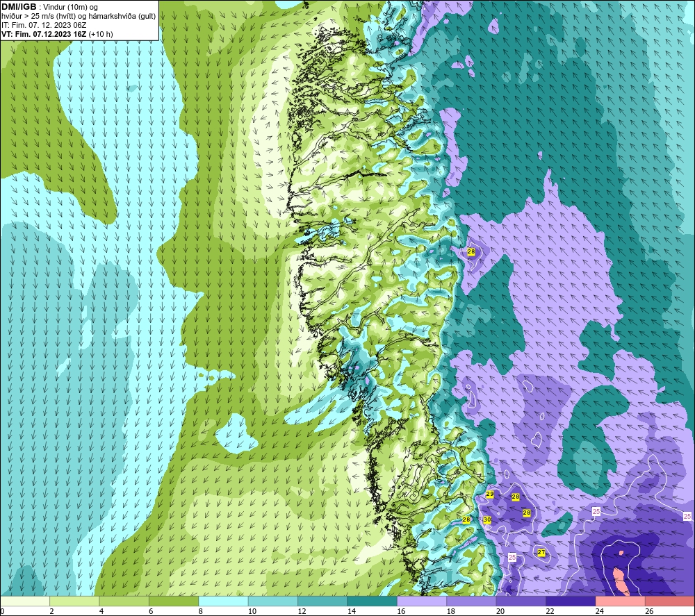Pick the 18–20 m/s purple legend swatch
Screen dimensions: 695x616
click(x=472, y=601)
